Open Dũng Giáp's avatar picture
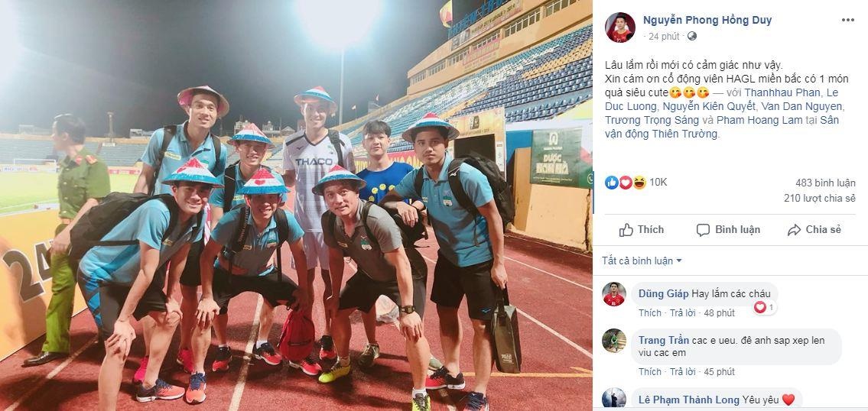Image resolution: width=868 pixels, height=411 pixels. 614,294
